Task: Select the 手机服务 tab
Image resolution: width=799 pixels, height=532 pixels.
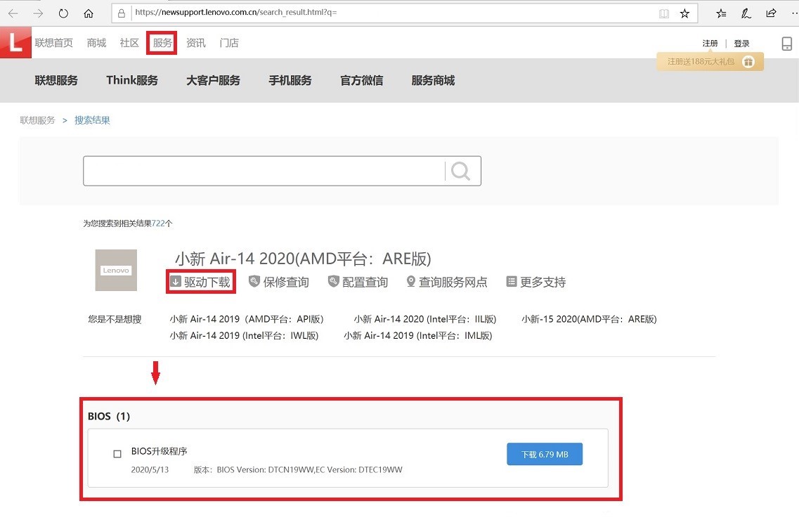Action: pyautogui.click(x=290, y=80)
